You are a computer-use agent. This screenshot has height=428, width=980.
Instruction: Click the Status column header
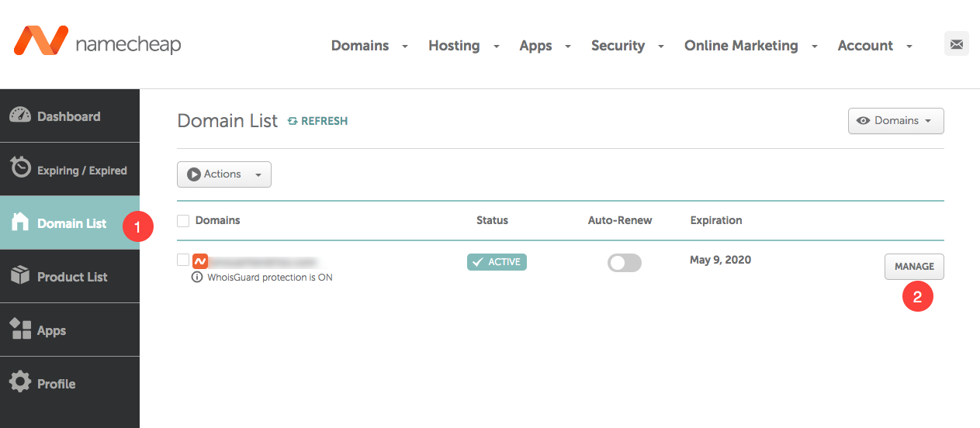tap(492, 220)
